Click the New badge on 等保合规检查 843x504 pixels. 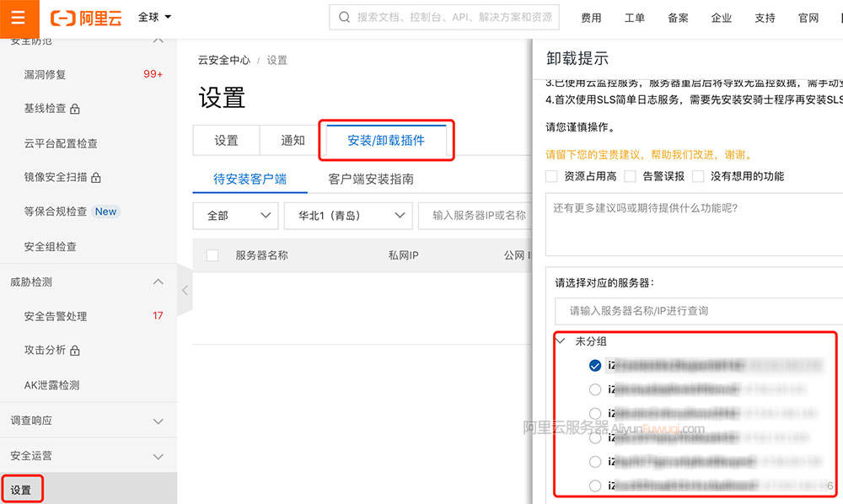(x=105, y=212)
